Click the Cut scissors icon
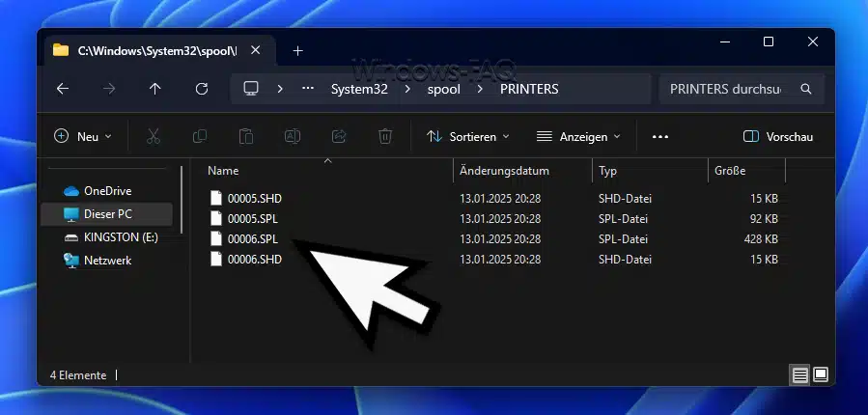 [x=154, y=137]
